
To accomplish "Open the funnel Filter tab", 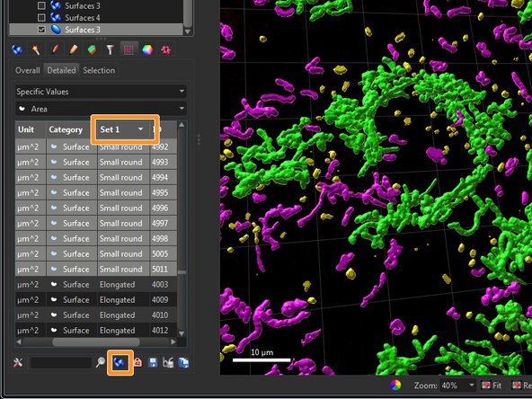I will (x=110, y=50).
